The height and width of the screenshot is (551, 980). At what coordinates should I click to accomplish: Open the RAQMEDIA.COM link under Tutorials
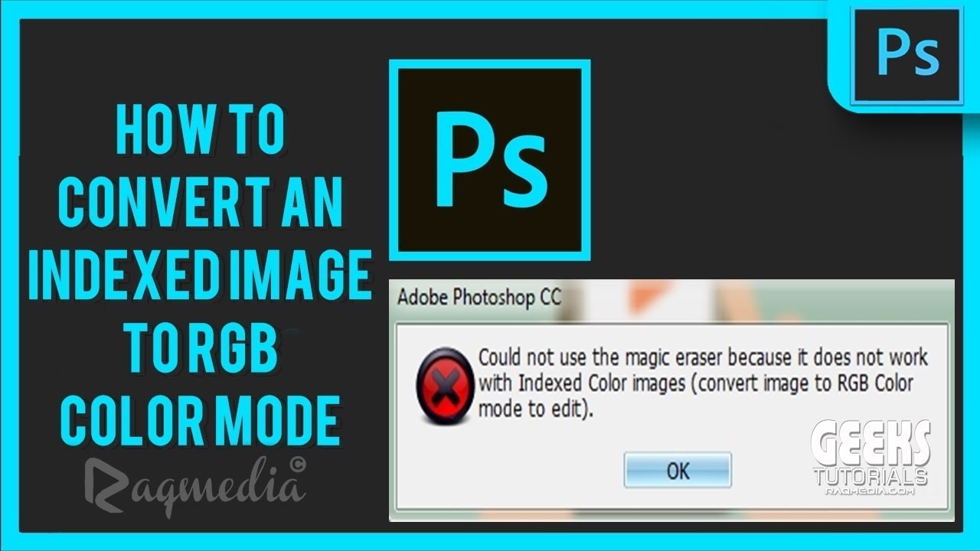point(871,491)
